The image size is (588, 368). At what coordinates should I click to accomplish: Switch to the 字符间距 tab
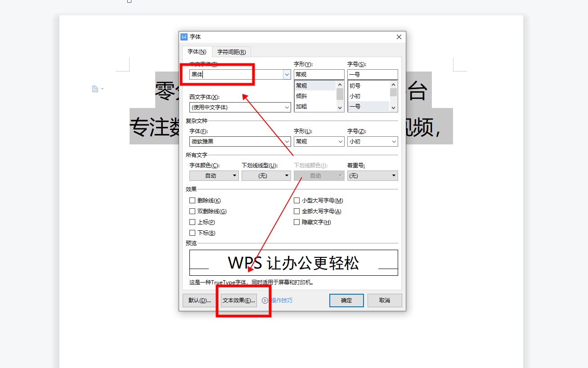[231, 52]
